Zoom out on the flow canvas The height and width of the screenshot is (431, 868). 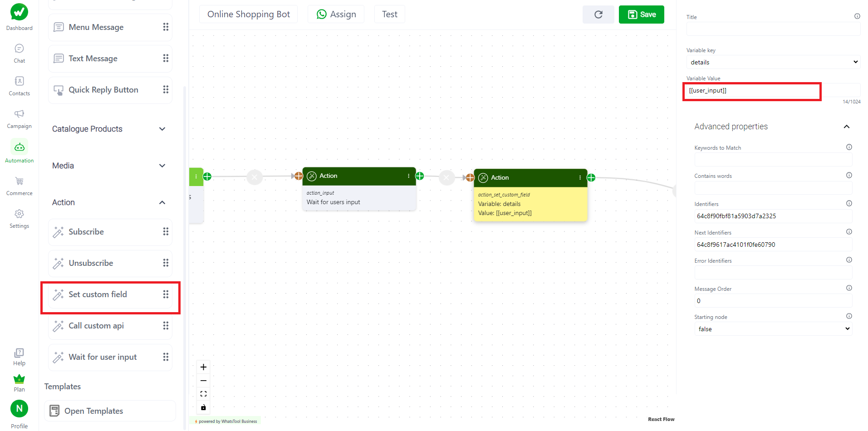point(203,381)
